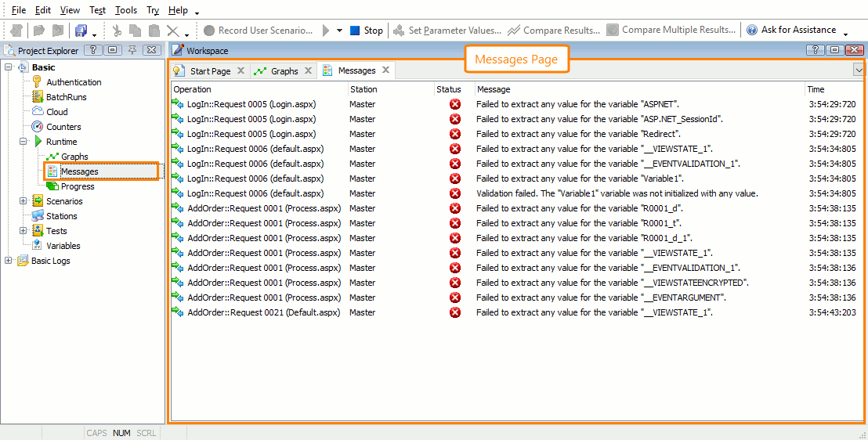The image size is (868, 440).
Task: Click Ask for Assistance button
Action: 791,30
